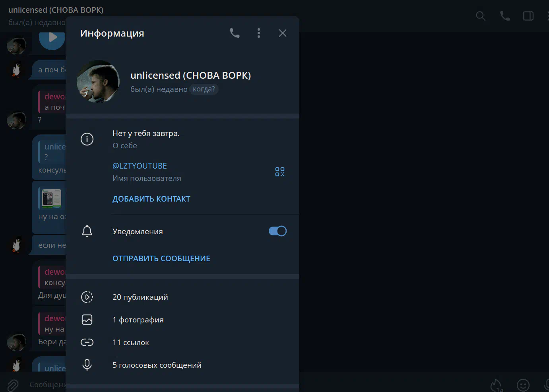This screenshot has height=392, width=549.
Task: Click the bell notifications icon
Action: coord(87,231)
